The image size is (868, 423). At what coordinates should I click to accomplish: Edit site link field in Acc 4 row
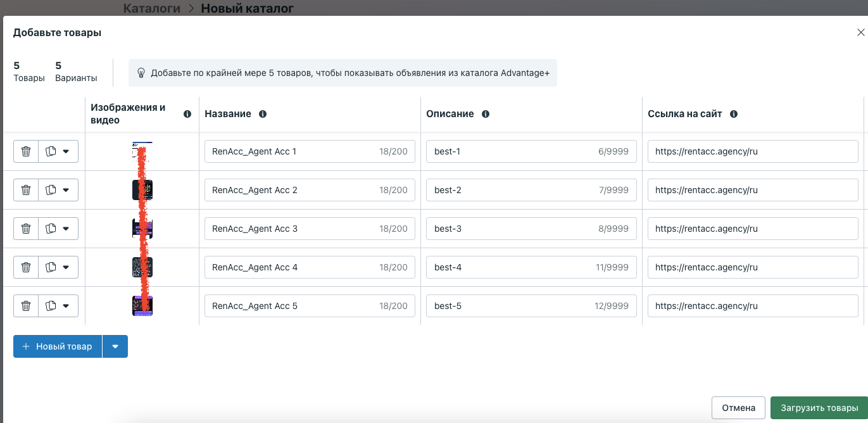753,267
